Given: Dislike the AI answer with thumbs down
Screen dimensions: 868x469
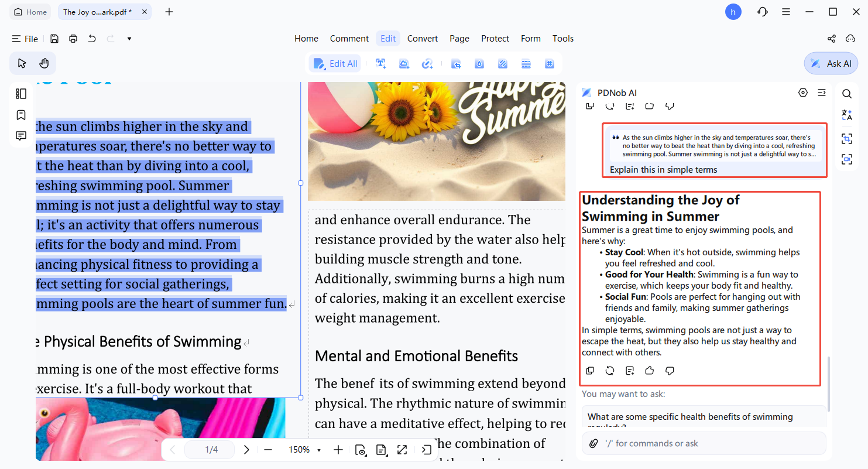Looking at the screenshot, I should pyautogui.click(x=670, y=371).
